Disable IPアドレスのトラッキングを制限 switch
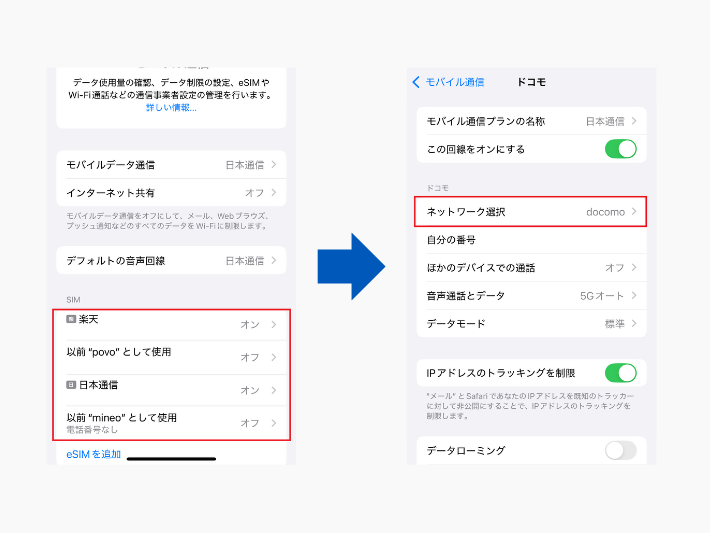The height and width of the screenshot is (533, 710). [620, 373]
